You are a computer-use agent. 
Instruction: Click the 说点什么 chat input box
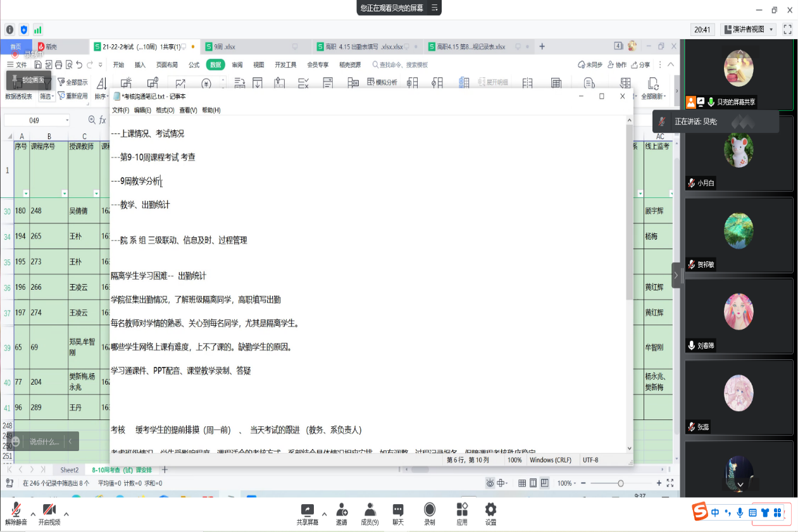tap(44, 442)
